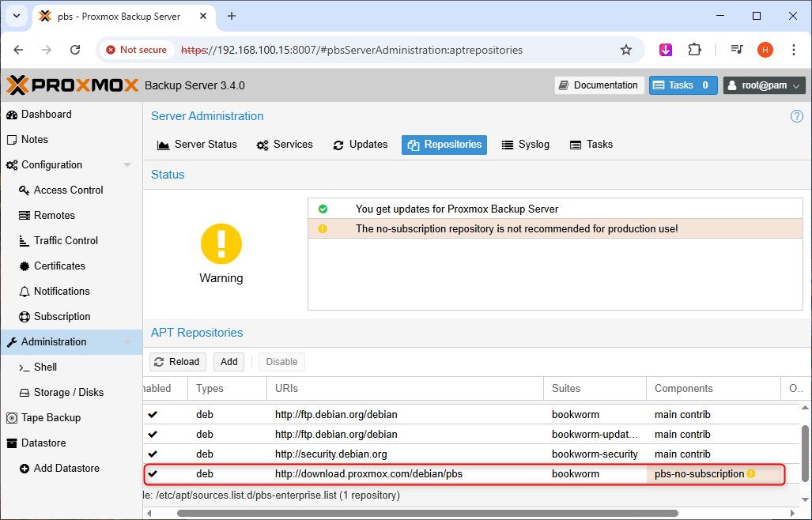Close the pbs browser tab
The width and height of the screenshot is (812, 520).
[x=203, y=17]
